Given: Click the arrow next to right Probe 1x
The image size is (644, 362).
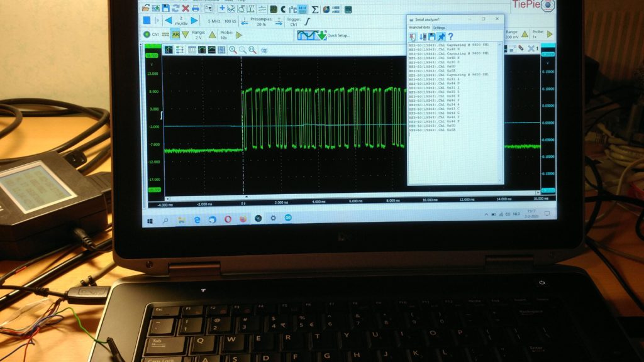Looking at the screenshot, I should point(550,34).
